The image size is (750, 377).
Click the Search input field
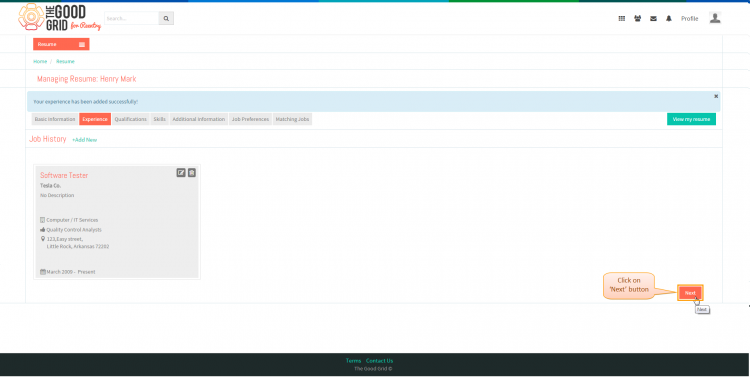pyautogui.click(x=132, y=18)
